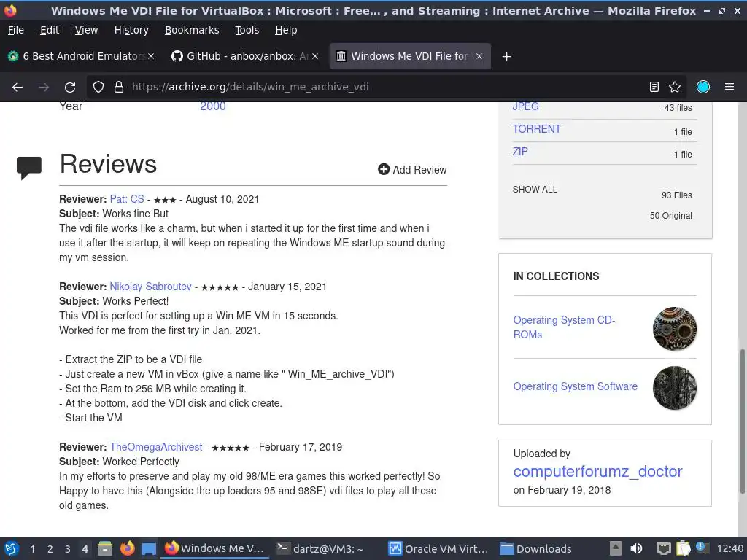The width and height of the screenshot is (747, 560).
Task: Click the Add Review plus icon
Action: tap(384, 169)
